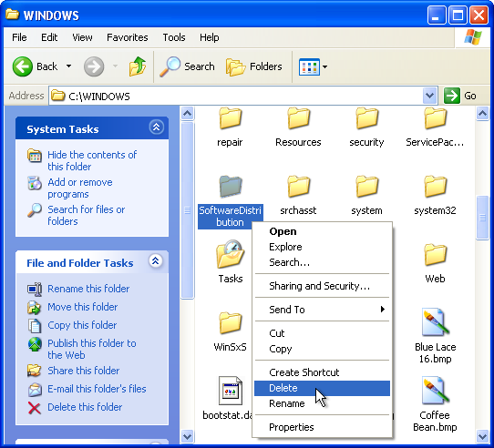
Task: Select the Tasks scheduled folder icon
Action: pyautogui.click(x=231, y=254)
